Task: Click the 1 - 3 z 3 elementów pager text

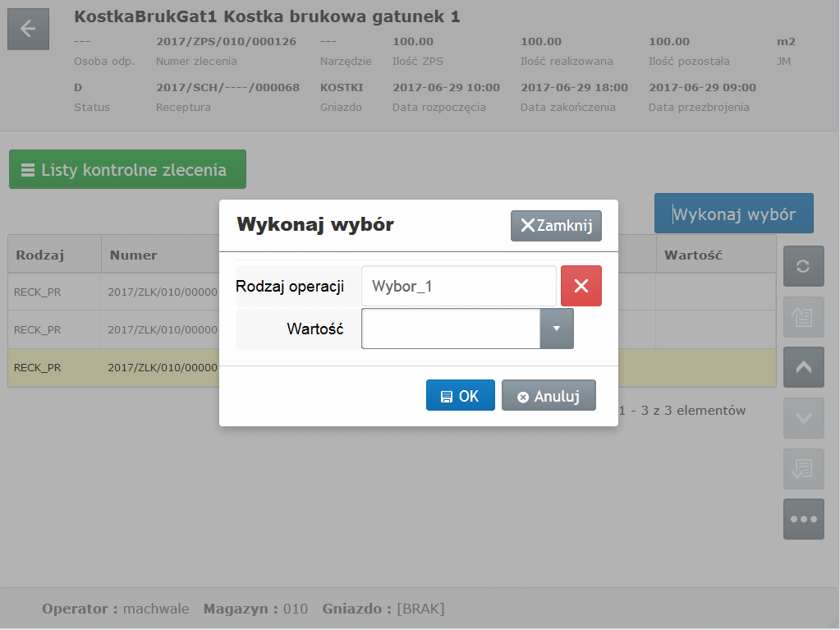Action: [x=682, y=411]
